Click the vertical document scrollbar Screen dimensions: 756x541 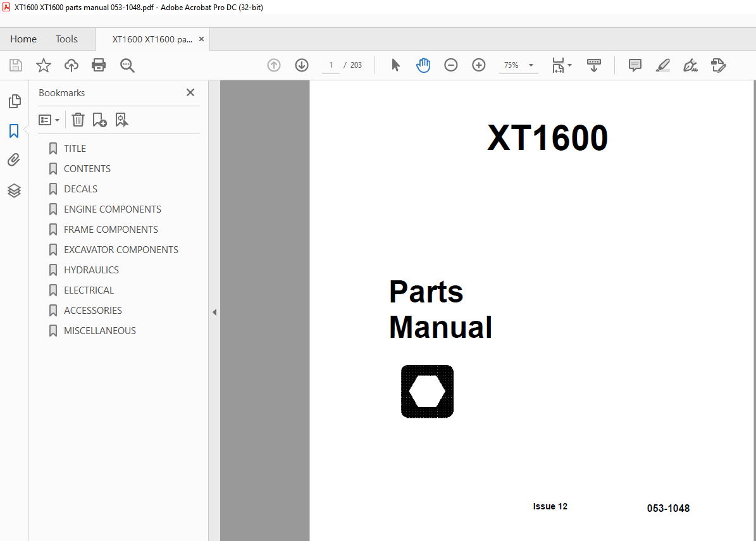(x=753, y=311)
